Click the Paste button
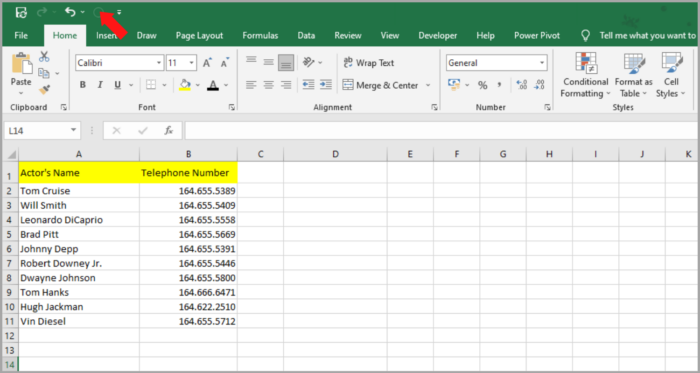 point(21,74)
